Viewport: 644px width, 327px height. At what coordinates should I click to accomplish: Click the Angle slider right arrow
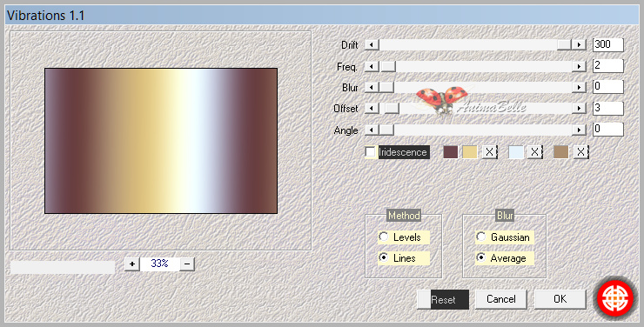pyautogui.click(x=579, y=130)
